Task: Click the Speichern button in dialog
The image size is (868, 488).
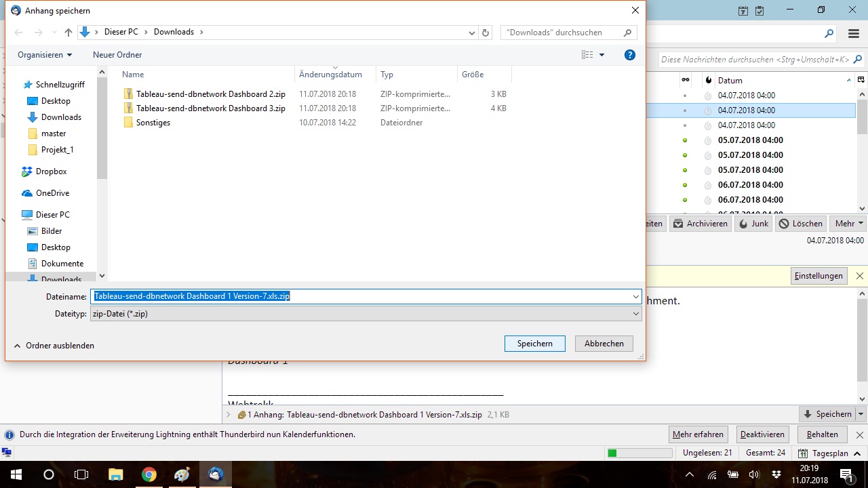Action: tap(534, 344)
